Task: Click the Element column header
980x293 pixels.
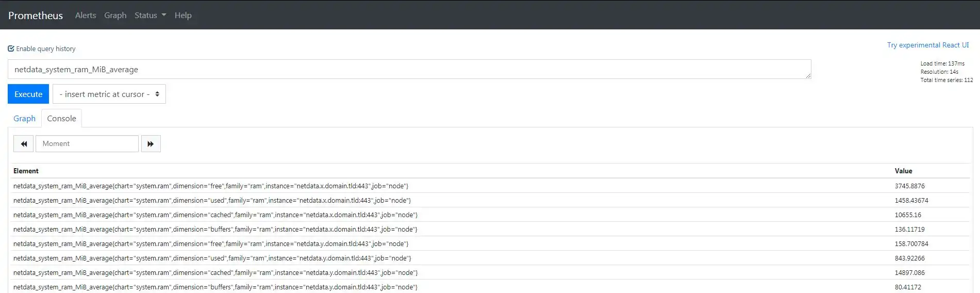Action: point(26,171)
